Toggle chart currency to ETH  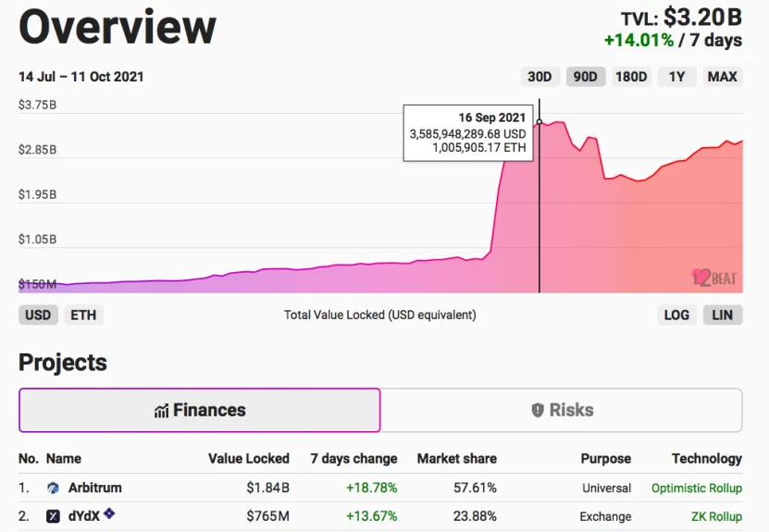(83, 315)
